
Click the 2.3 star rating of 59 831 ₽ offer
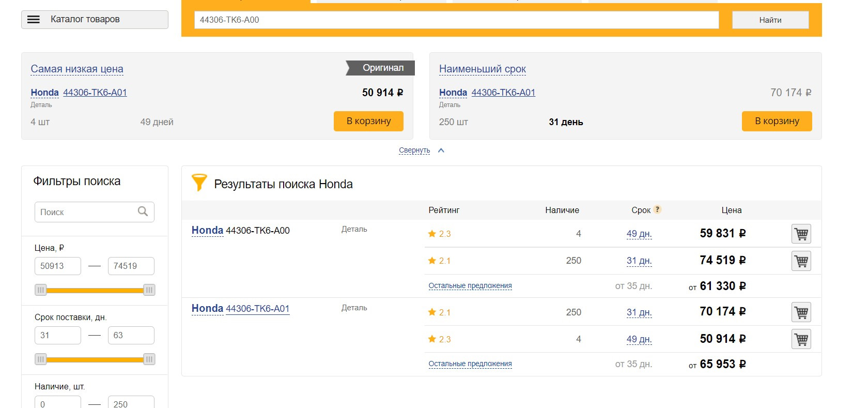(x=440, y=234)
